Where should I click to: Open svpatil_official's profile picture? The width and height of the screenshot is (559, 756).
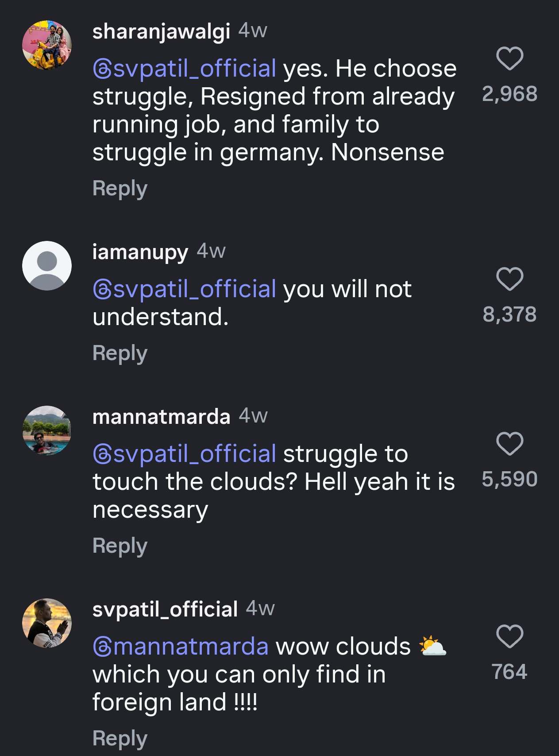coord(47,623)
